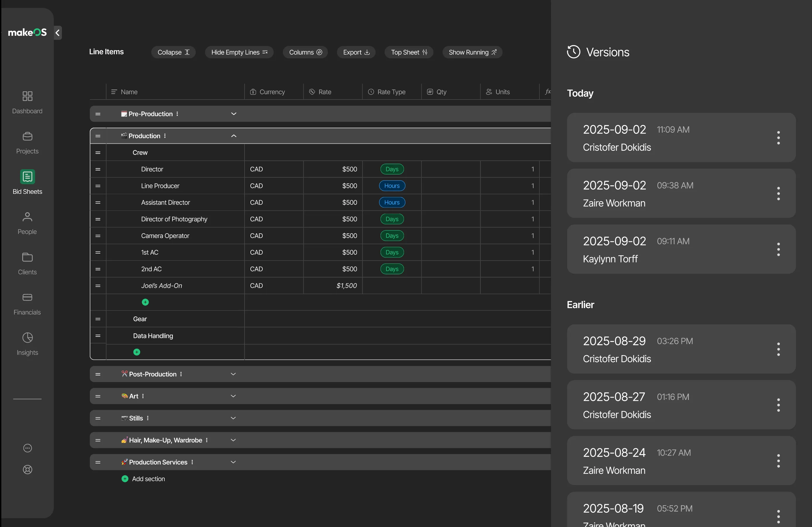Edit the Joel's Add-On rate $1,500
The image size is (812, 527).
333,285
